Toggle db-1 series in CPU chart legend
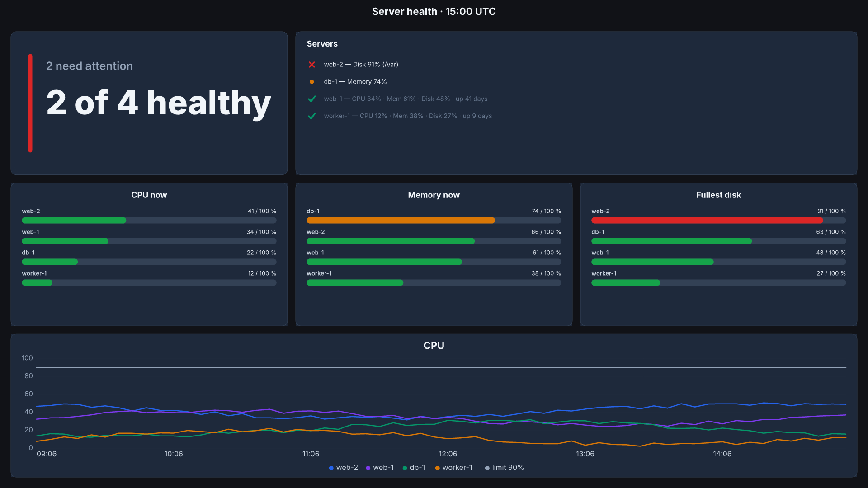Viewport: 868px width, 488px height. (414, 468)
